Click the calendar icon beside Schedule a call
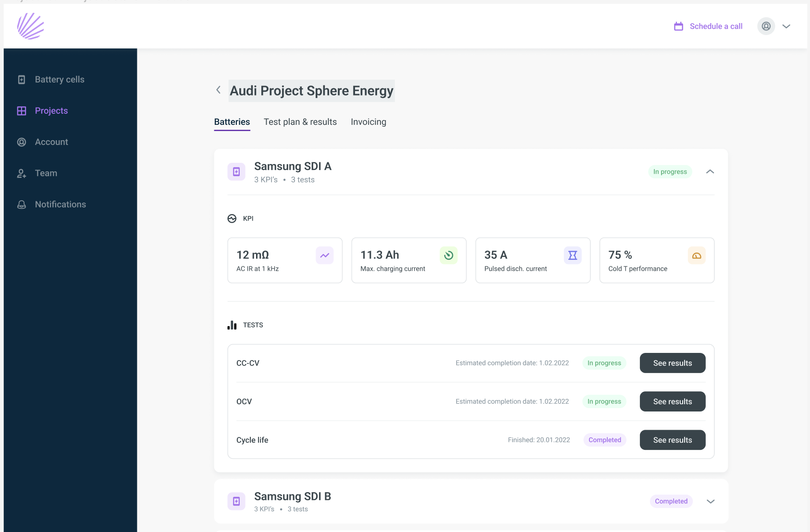810x532 pixels. (678, 26)
